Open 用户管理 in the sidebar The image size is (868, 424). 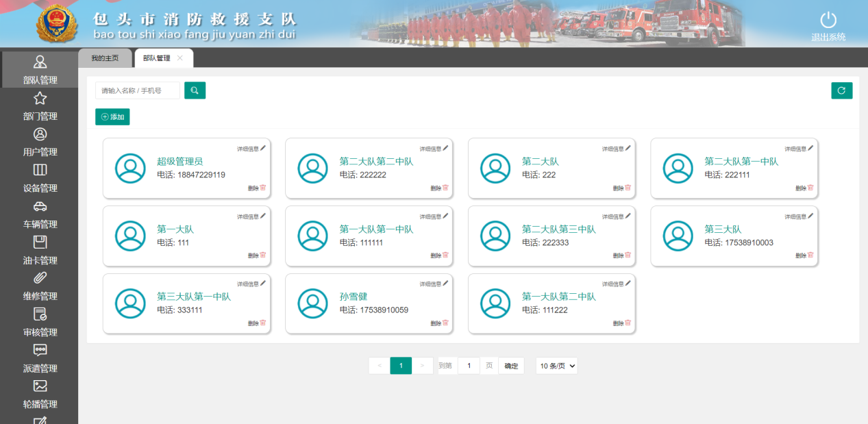(x=40, y=142)
